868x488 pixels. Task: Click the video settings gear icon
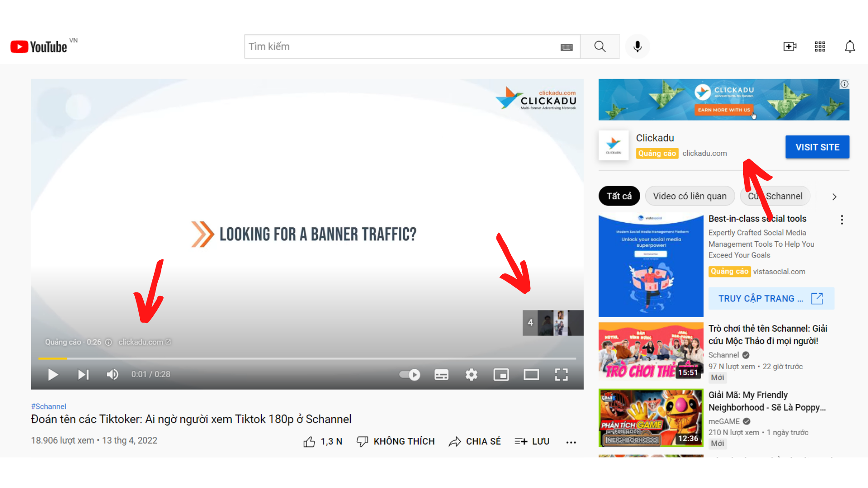tap(471, 374)
